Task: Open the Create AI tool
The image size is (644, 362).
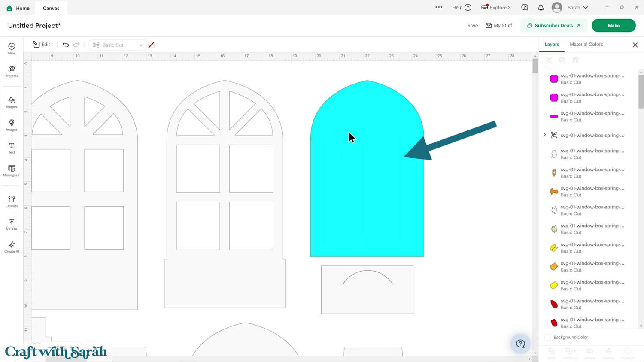Action: tap(12, 247)
